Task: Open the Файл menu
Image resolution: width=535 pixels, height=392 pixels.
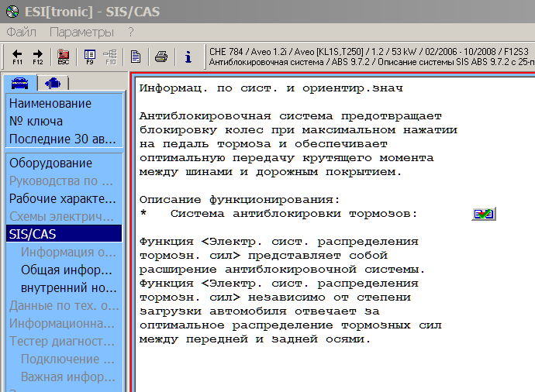Action: pos(21,32)
